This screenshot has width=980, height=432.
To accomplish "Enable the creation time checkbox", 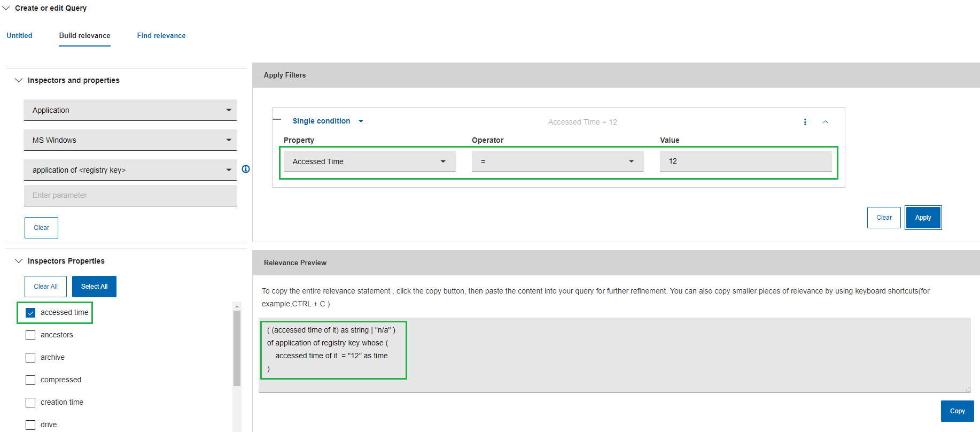I will [x=30, y=403].
